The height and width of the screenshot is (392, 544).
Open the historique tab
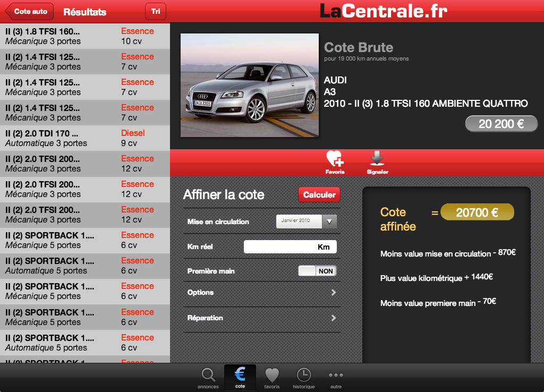(x=303, y=378)
